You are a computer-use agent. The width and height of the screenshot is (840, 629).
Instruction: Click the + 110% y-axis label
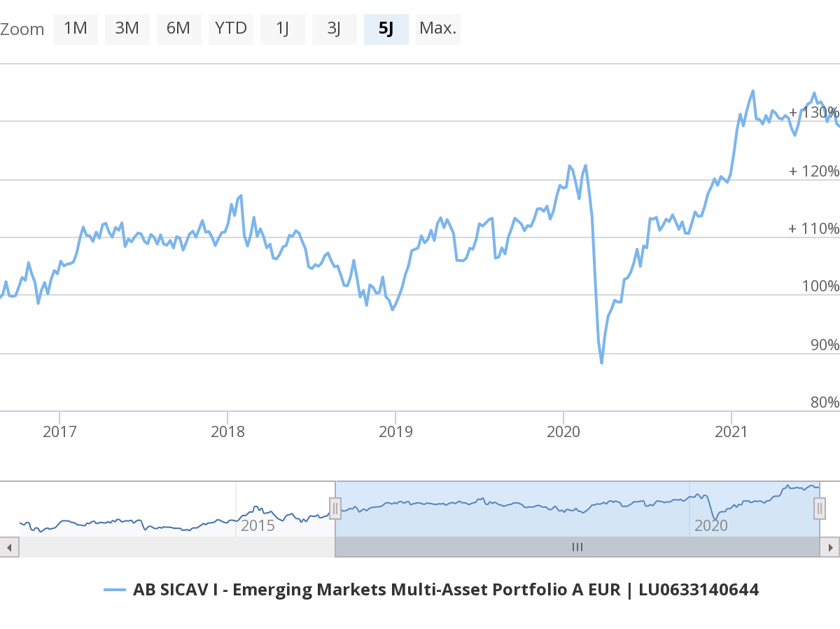814,228
